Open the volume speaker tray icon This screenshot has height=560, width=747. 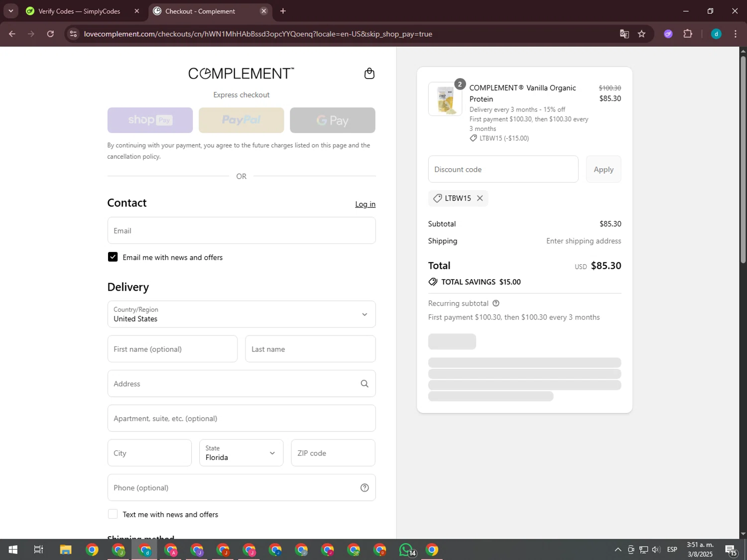(x=656, y=550)
